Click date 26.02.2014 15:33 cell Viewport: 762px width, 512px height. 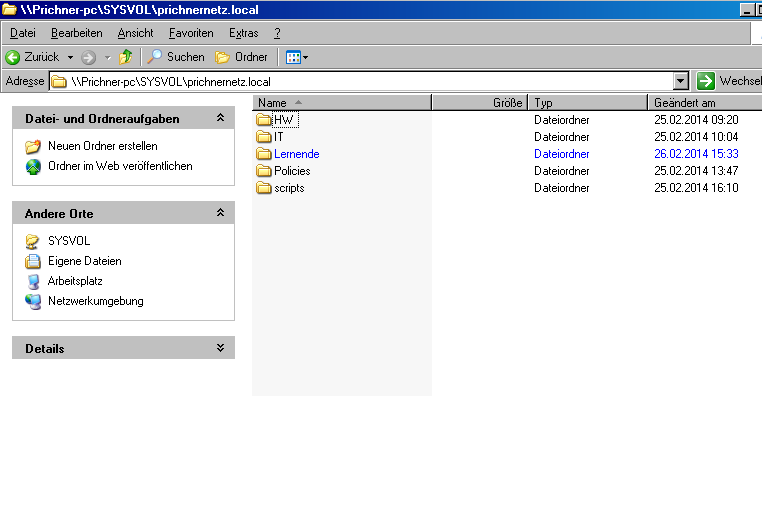(696, 154)
